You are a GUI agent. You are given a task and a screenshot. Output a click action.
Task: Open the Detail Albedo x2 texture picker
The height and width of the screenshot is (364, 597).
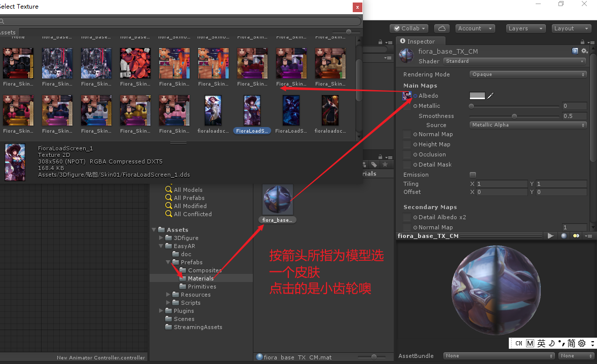(x=416, y=217)
